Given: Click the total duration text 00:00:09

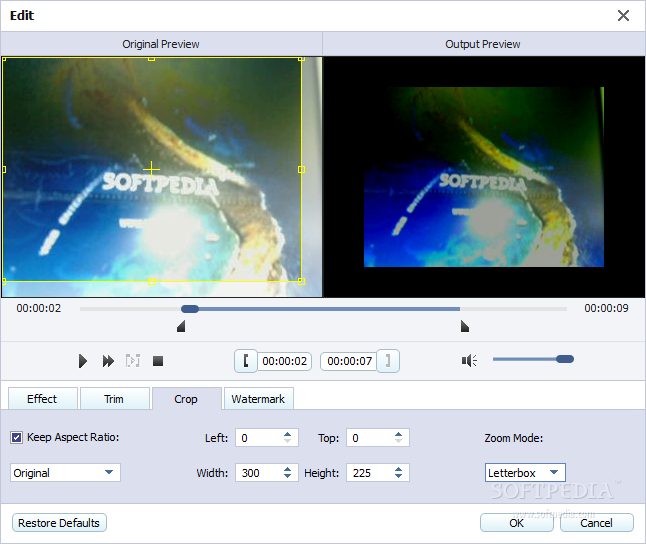Looking at the screenshot, I should click(606, 308).
